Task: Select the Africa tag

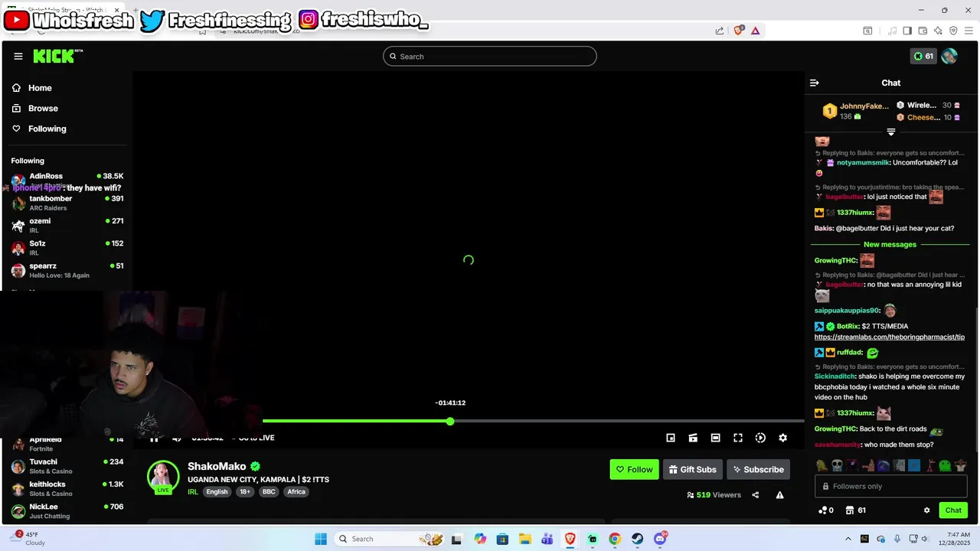Action: click(296, 492)
